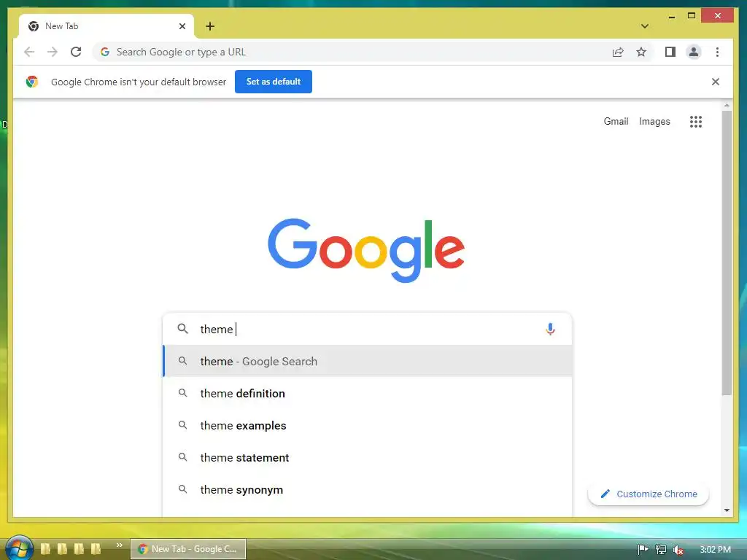Click the address bar URL field
Image resolution: width=747 pixels, height=560 pixels.
(x=352, y=52)
